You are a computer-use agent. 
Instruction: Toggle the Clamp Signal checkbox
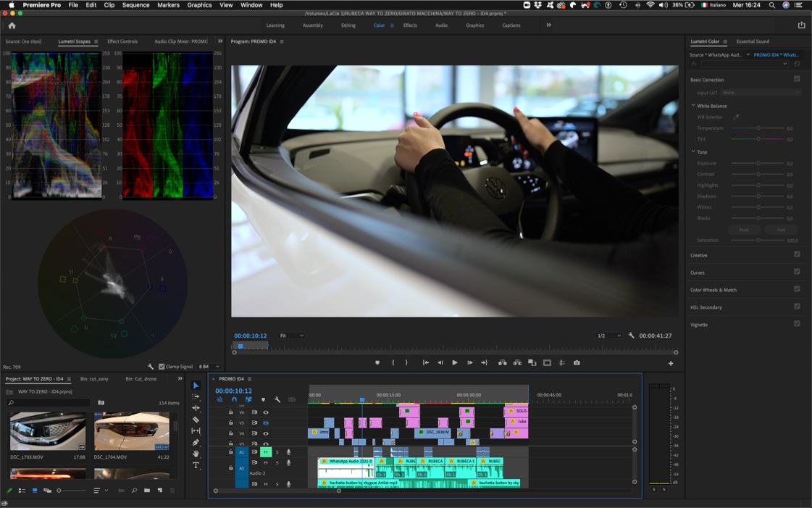point(162,367)
